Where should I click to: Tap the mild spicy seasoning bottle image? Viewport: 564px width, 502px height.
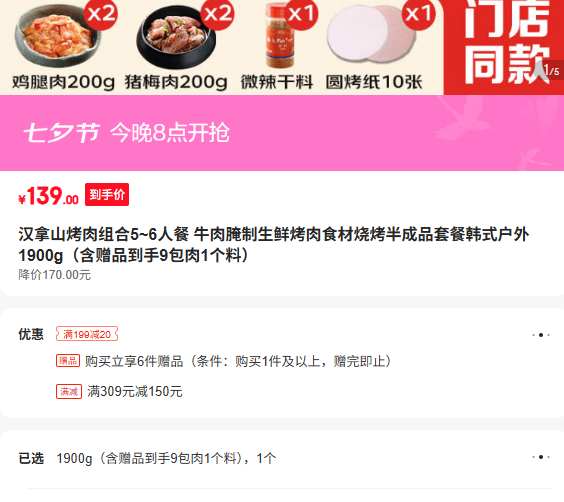(x=280, y=36)
